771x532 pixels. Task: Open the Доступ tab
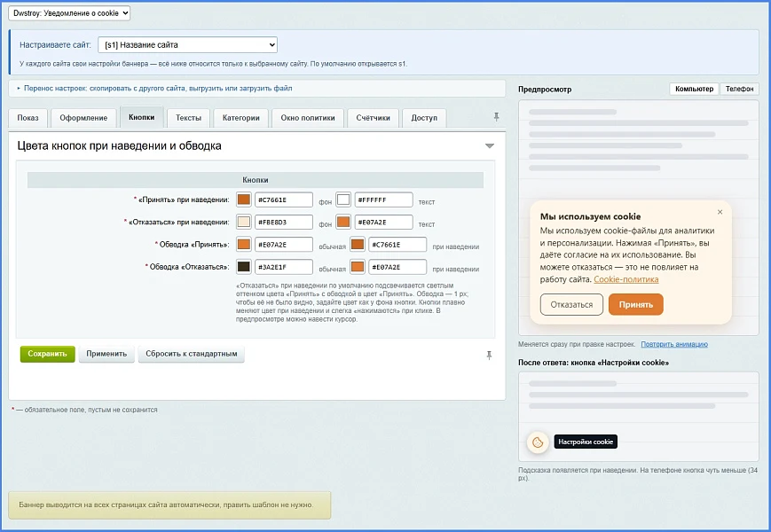(424, 118)
